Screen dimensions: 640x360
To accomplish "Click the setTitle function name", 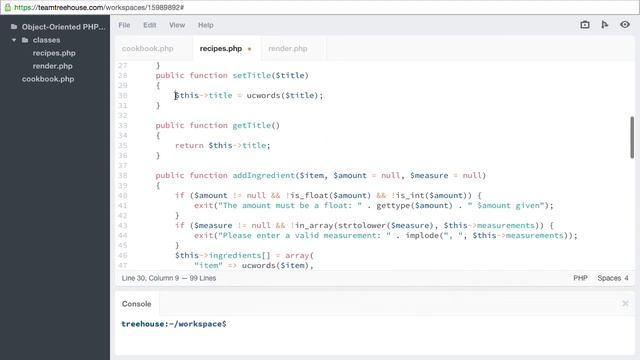I will [251, 76].
